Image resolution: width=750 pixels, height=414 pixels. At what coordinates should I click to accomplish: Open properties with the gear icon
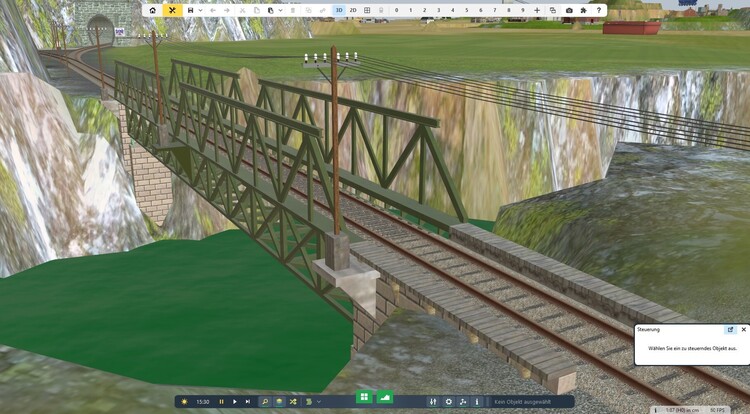click(x=448, y=402)
